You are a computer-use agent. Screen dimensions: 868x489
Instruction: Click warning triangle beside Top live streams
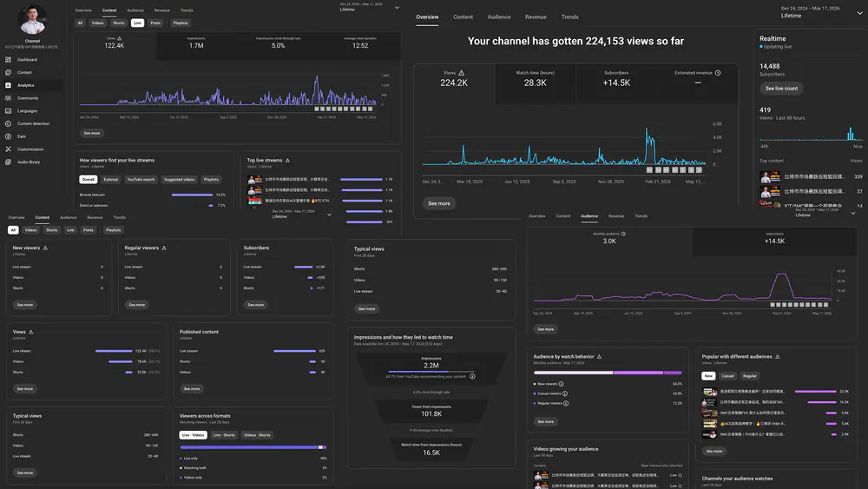coord(287,160)
